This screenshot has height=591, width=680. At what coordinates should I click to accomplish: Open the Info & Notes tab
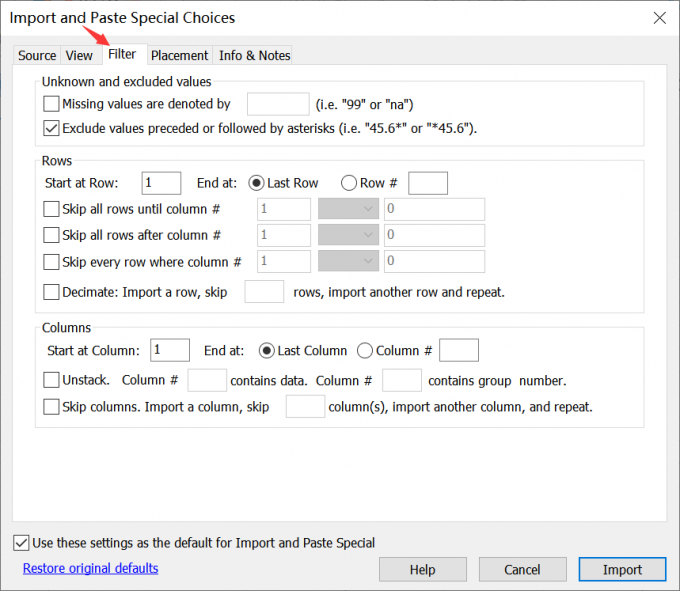254,56
